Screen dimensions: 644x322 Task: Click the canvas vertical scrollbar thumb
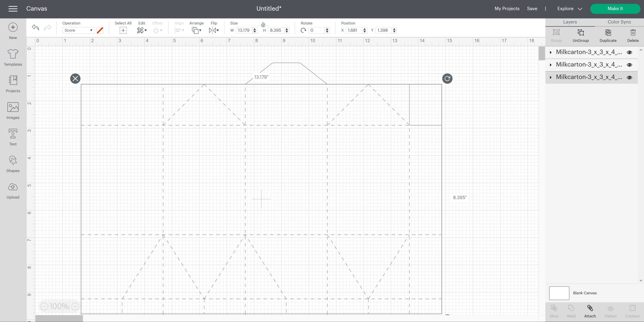541,53
